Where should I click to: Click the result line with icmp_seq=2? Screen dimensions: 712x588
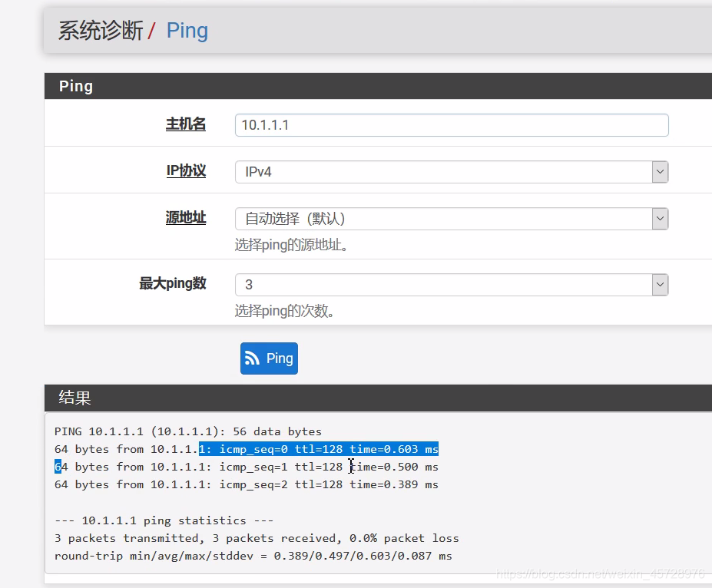pos(246,484)
